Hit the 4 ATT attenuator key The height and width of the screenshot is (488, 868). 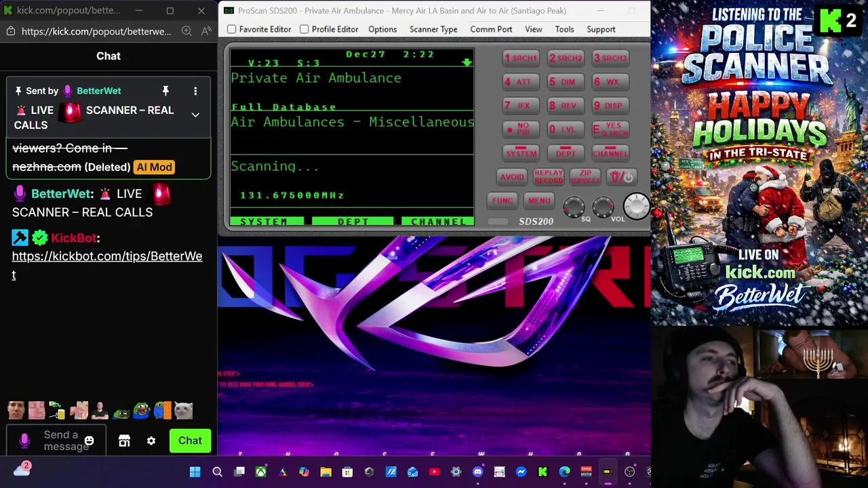coord(521,82)
